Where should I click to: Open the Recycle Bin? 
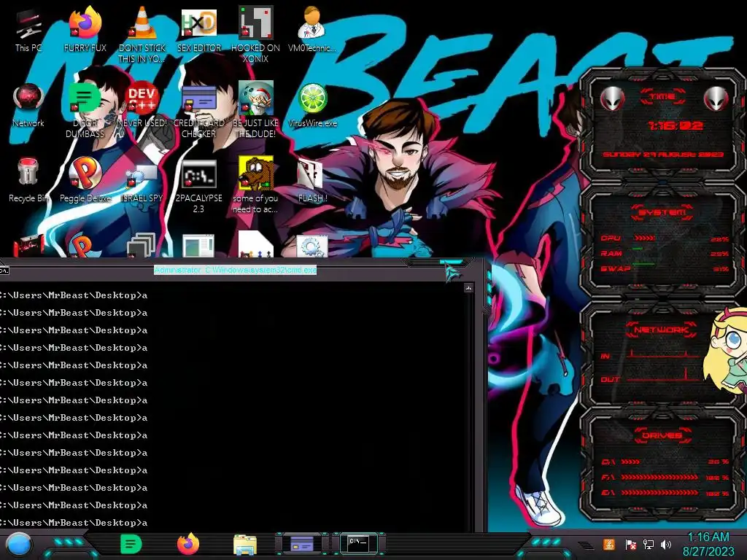pyautogui.click(x=28, y=181)
